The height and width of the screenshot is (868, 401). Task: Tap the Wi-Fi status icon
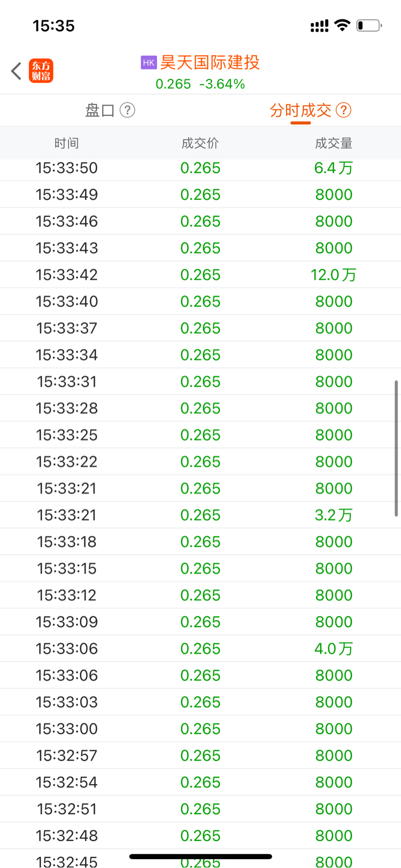(343, 25)
